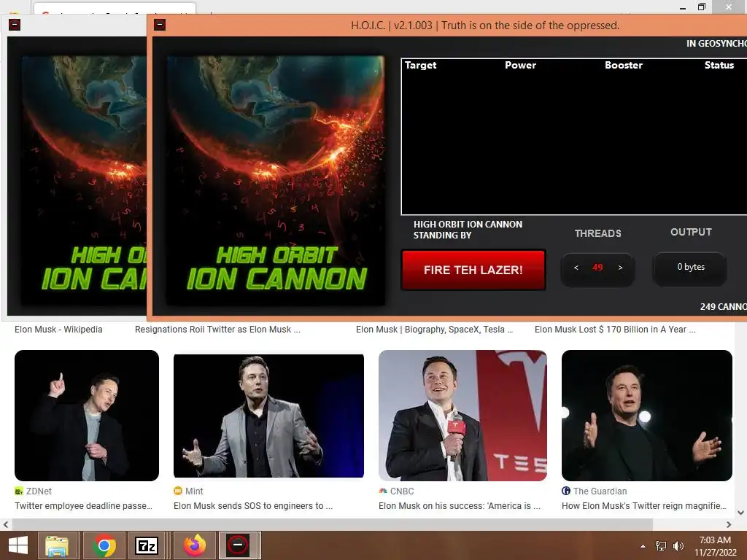
Task: Click the horizontal scrollbar left arrow
Action: [x=6, y=525]
